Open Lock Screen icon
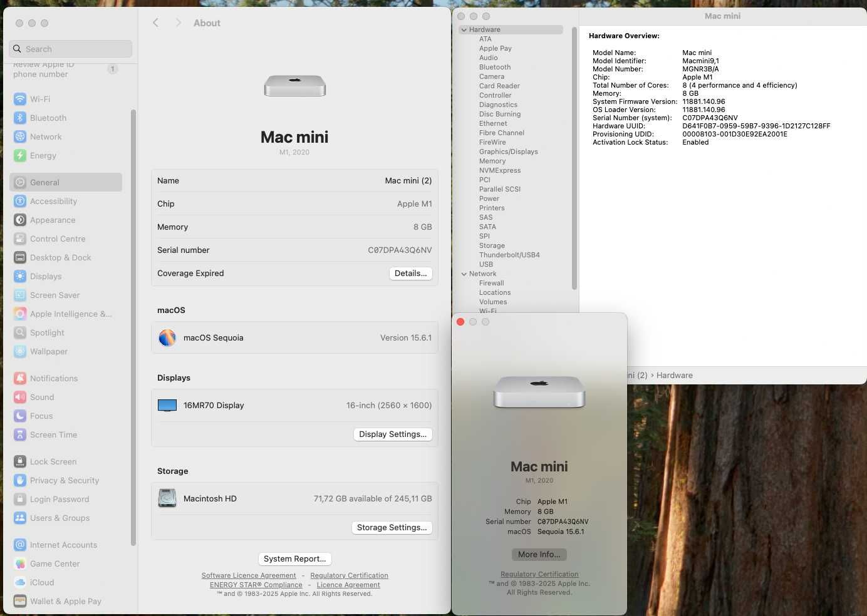The image size is (867, 616). pos(20,461)
